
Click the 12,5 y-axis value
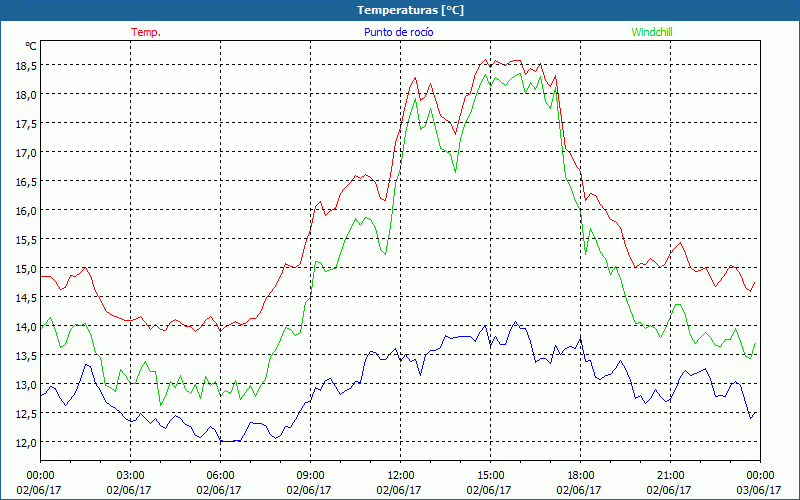coord(25,414)
